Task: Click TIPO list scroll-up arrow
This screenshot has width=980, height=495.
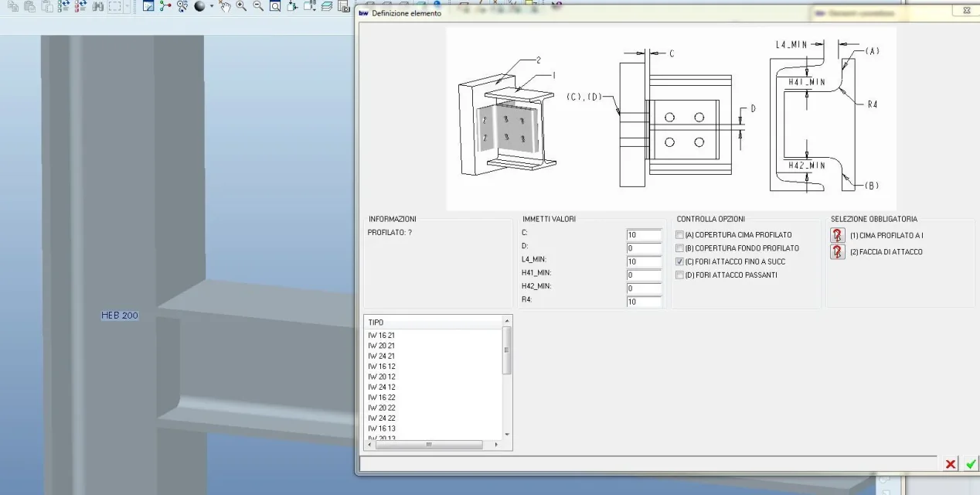Action: click(x=507, y=320)
